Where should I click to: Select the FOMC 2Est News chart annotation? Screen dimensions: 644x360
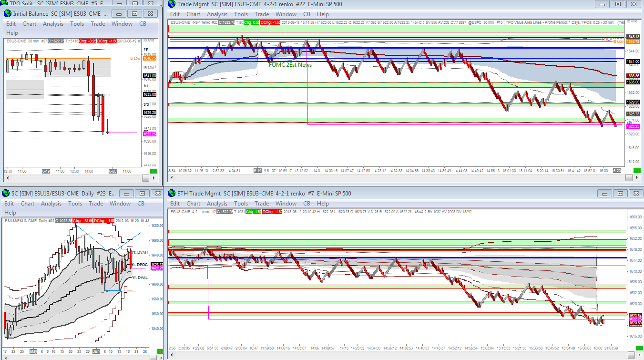tap(290, 64)
